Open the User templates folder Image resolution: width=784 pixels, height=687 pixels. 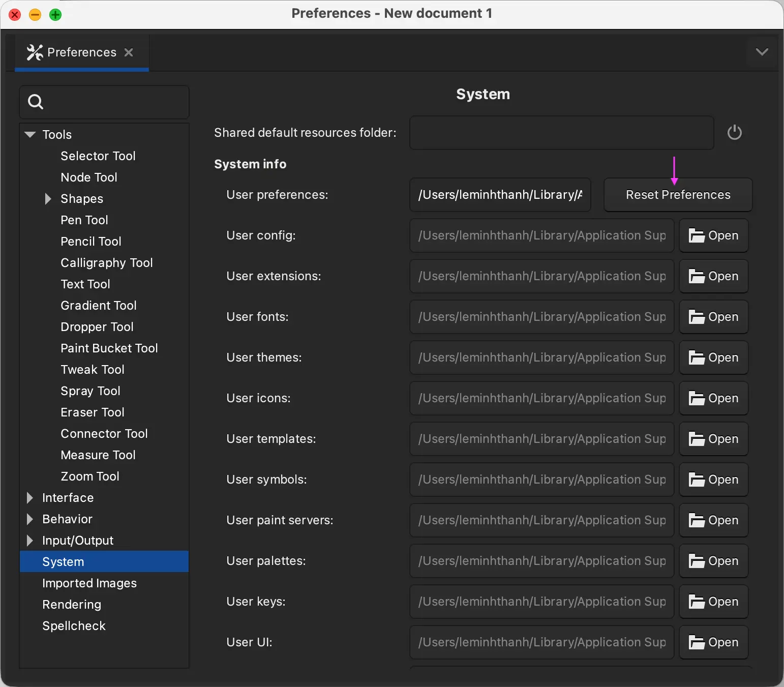[713, 439]
